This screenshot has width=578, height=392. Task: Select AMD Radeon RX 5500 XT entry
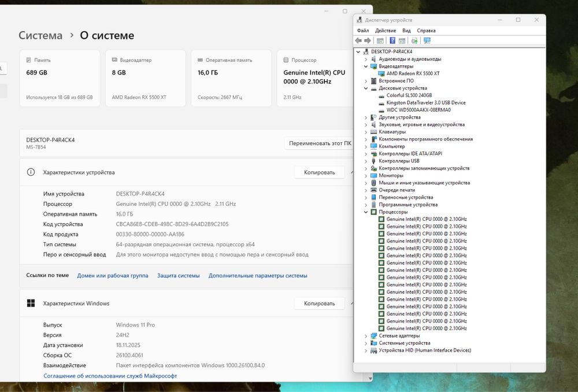(x=413, y=73)
